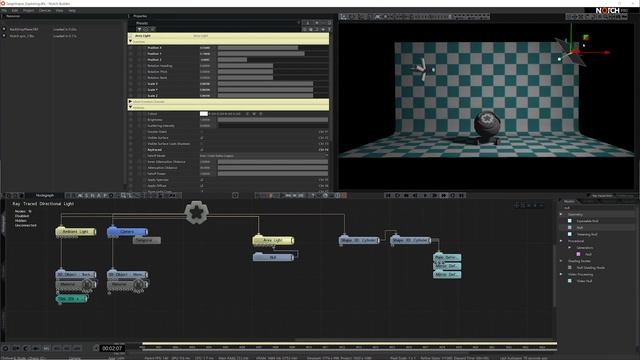Select the Camera node in nodegraph
Image resolution: width=640 pixels, height=360 pixels.
pos(127,231)
